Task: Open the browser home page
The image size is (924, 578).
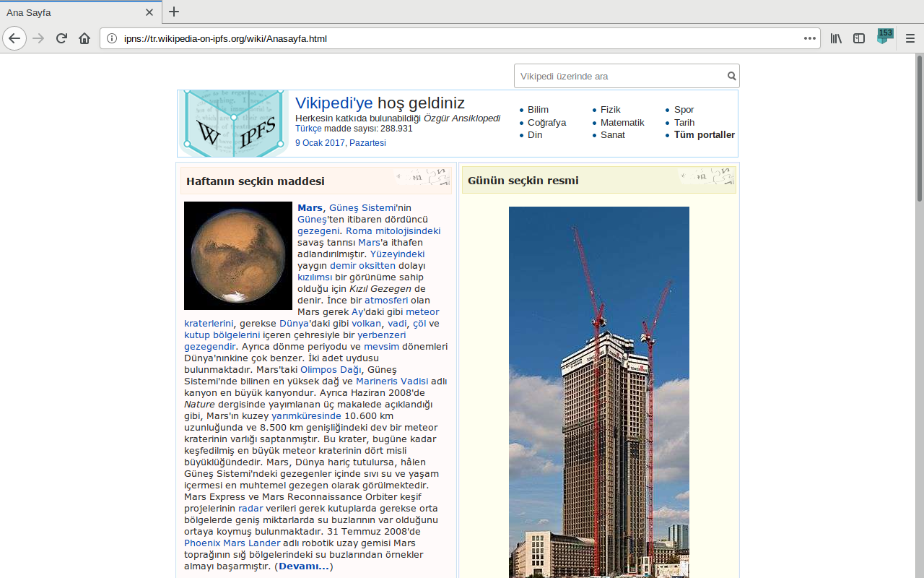Action: tap(84, 38)
